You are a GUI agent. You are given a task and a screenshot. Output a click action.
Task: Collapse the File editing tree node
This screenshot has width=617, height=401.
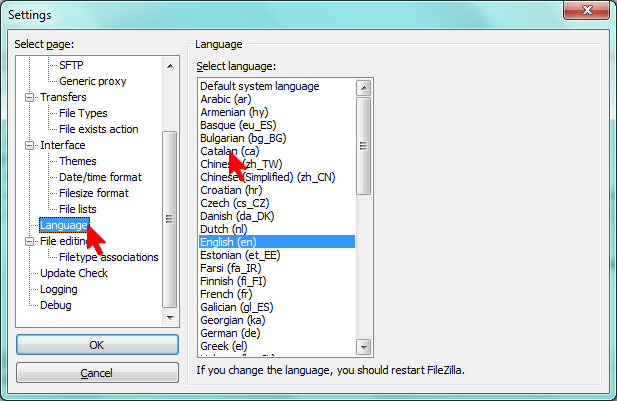(30, 241)
